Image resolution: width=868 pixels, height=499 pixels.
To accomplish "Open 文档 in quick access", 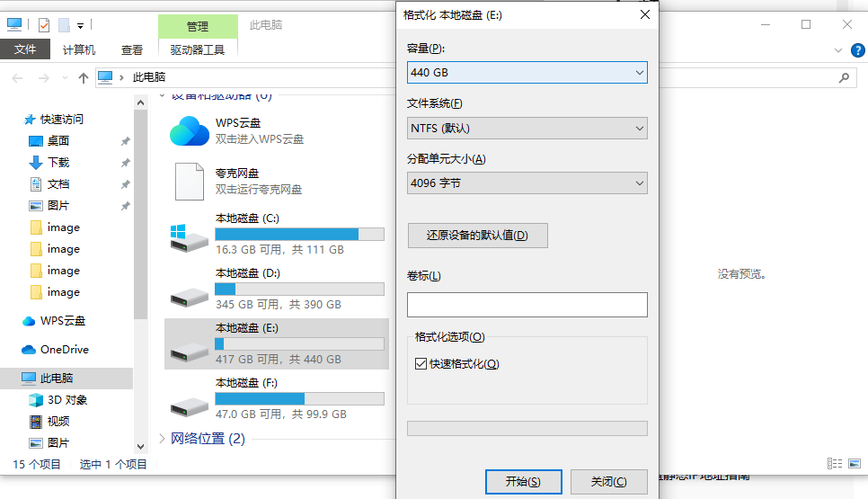I will point(58,184).
